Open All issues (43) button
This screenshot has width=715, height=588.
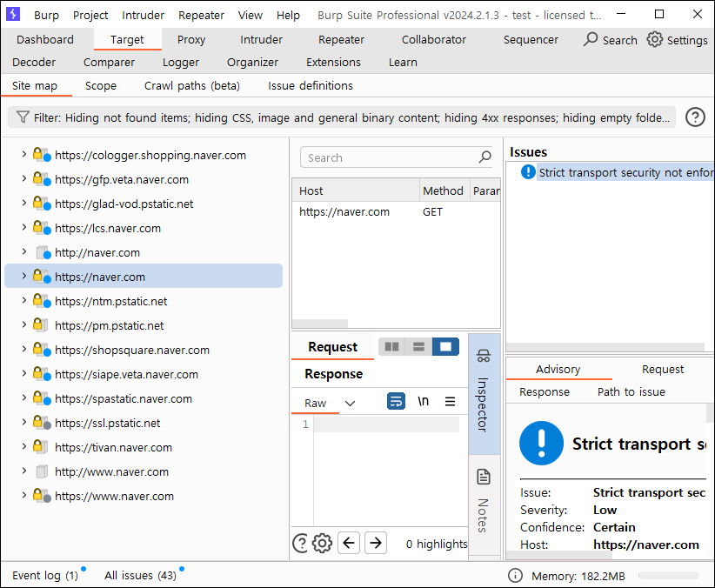[x=140, y=575]
